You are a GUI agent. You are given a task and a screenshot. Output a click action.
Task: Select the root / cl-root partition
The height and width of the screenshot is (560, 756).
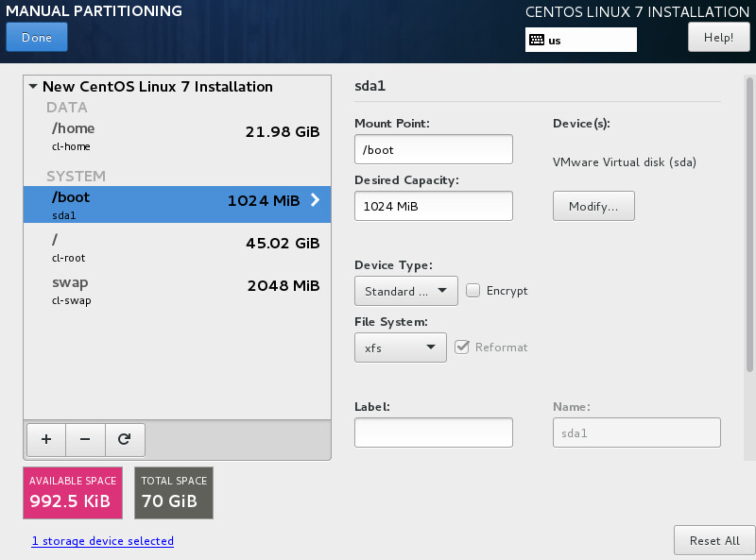(177, 247)
